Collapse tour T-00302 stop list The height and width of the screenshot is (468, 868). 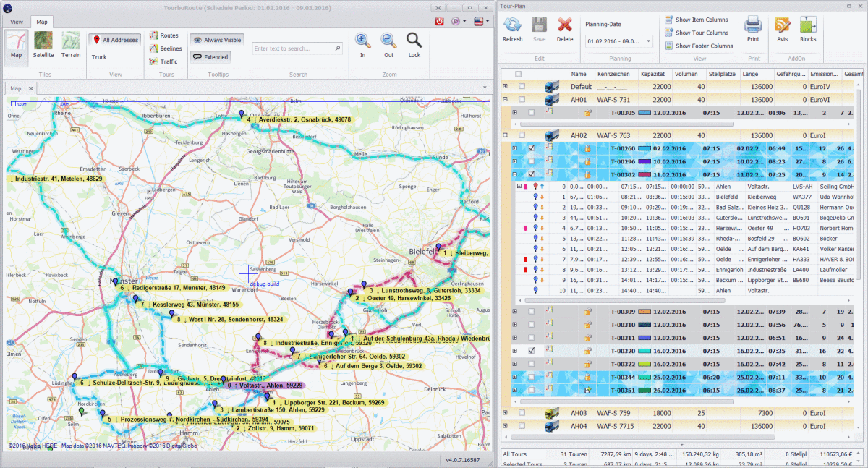[x=515, y=174]
